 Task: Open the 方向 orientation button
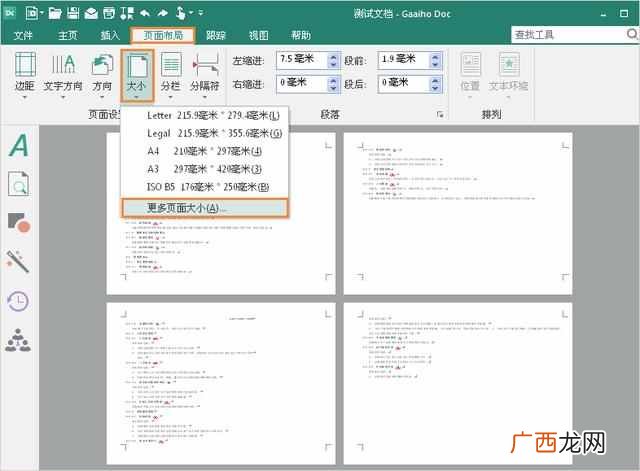click(x=102, y=76)
